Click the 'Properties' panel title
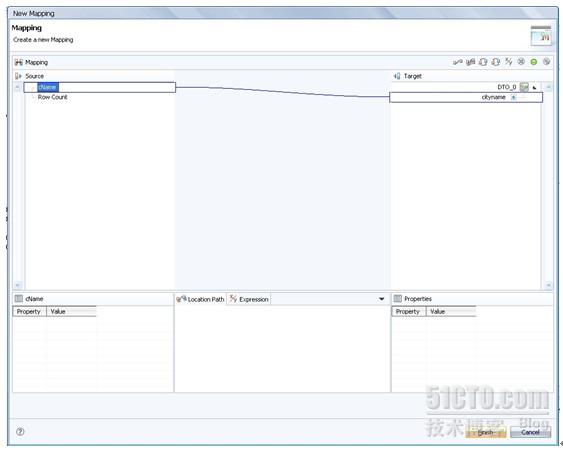This screenshot has height=451, width=563. coord(418,299)
